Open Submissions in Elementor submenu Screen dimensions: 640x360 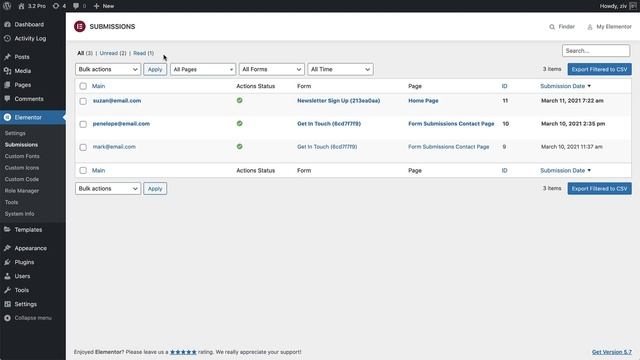point(21,144)
